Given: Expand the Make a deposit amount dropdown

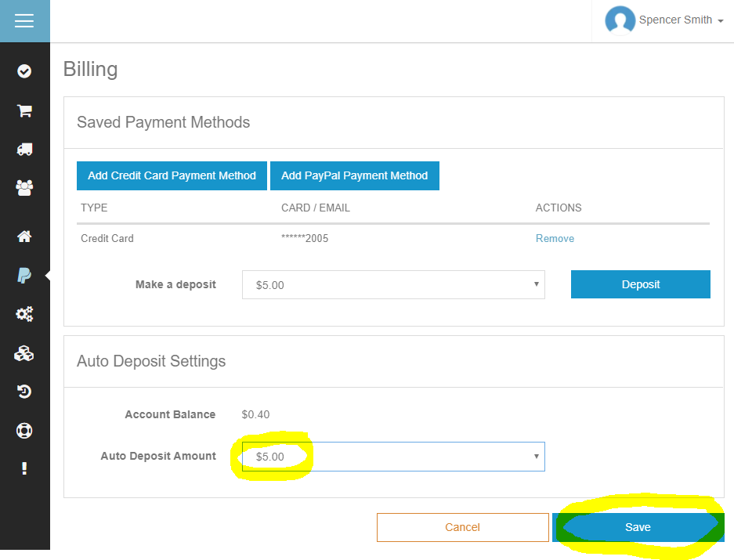Looking at the screenshot, I should point(393,285).
